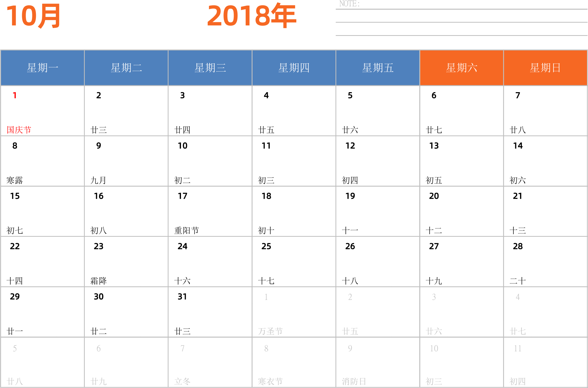The image size is (588, 388).
Task: Select the greyed 廿六 label under date 3
Action: (x=434, y=331)
